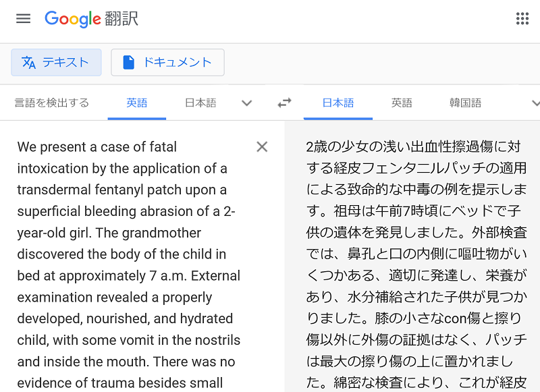The image size is (540, 392).
Task: Select the ドキュメント translation mode button
Action: click(x=167, y=62)
